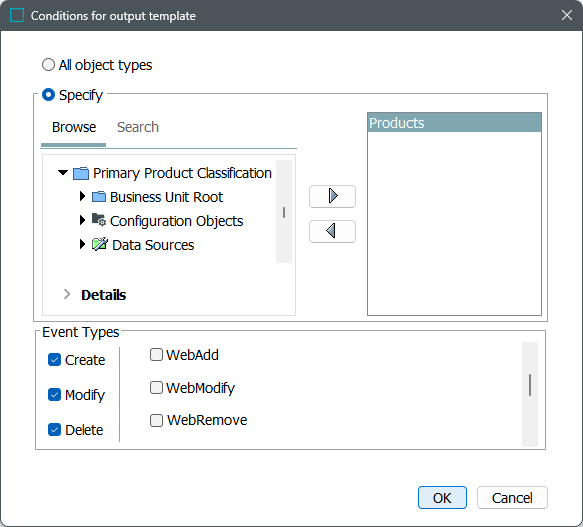Expand the Business Unit Root node
This screenshot has height=527, width=583.
(x=83, y=196)
